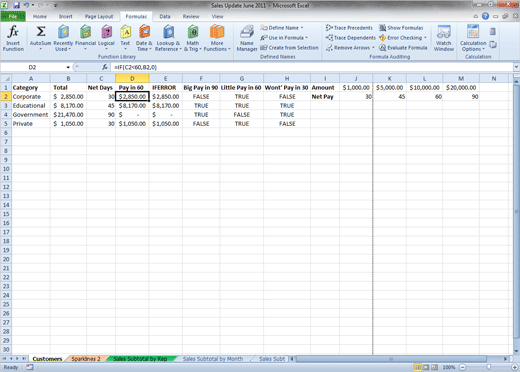Click the Calculate Sheet icon
The image size is (520, 372).
coord(493,44)
